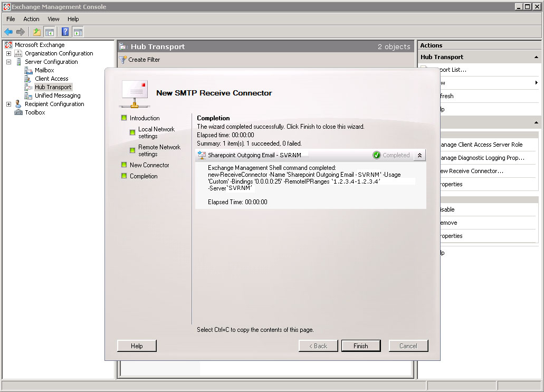Screen dimensions: 544x392
Task: Click the New Connector wizard step
Action: (149, 165)
